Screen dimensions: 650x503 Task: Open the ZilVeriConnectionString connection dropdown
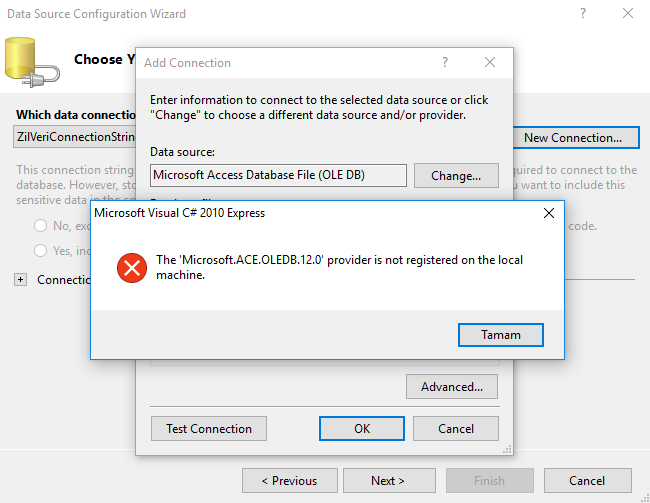75,137
